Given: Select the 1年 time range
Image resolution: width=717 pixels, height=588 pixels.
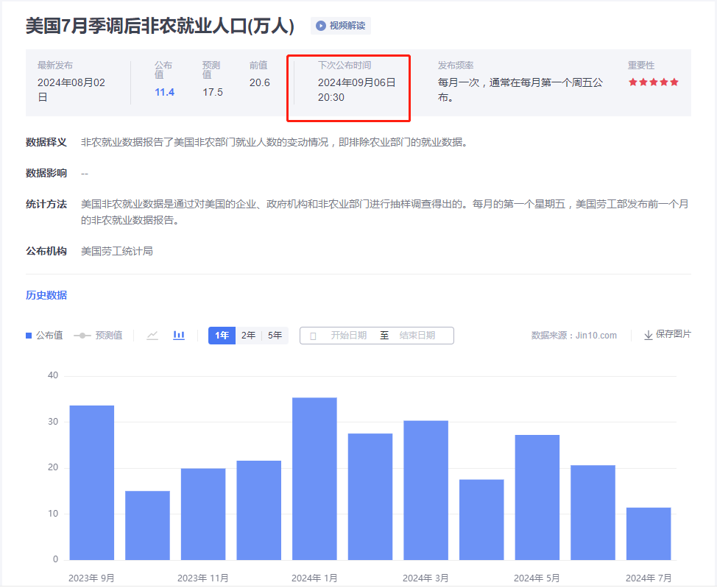Looking at the screenshot, I should tap(222, 336).
